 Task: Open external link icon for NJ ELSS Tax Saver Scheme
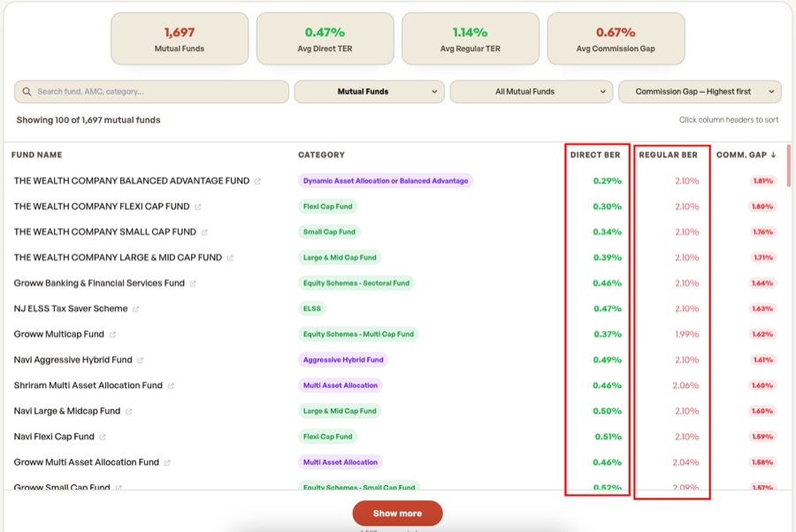click(x=135, y=308)
